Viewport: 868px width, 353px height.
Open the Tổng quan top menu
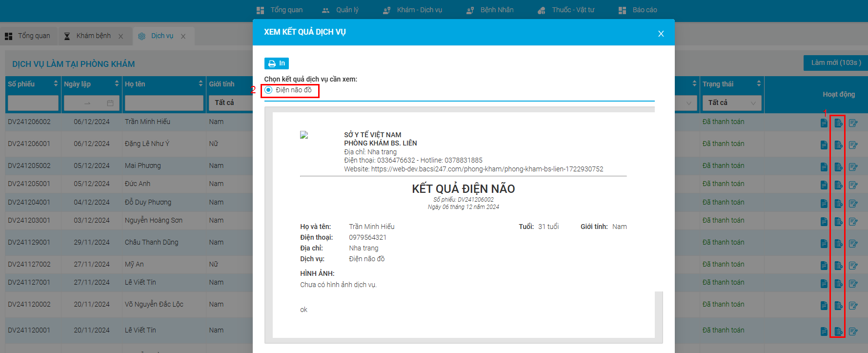pos(280,10)
